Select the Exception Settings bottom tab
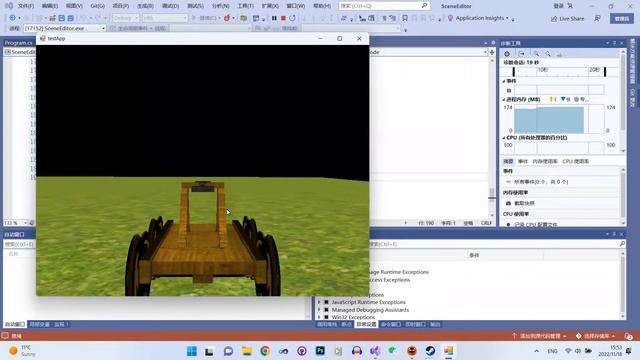The height and width of the screenshot is (360, 640). (x=366, y=324)
